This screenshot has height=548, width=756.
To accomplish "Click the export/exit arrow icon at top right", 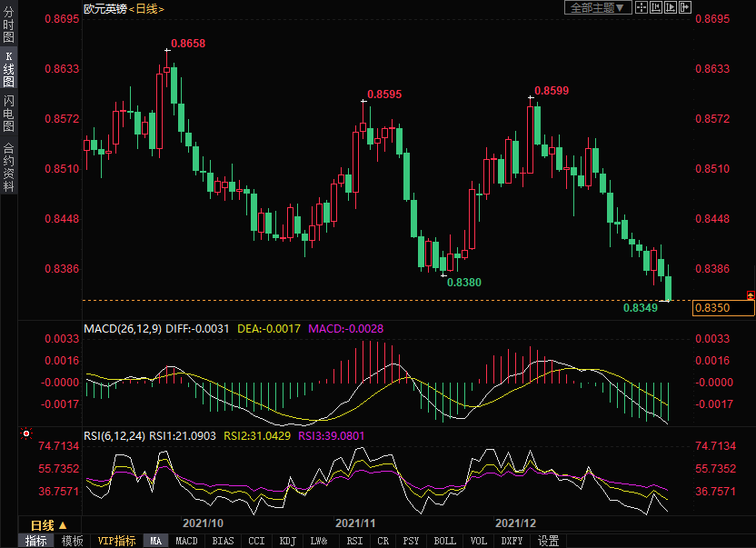I will 684,7.
